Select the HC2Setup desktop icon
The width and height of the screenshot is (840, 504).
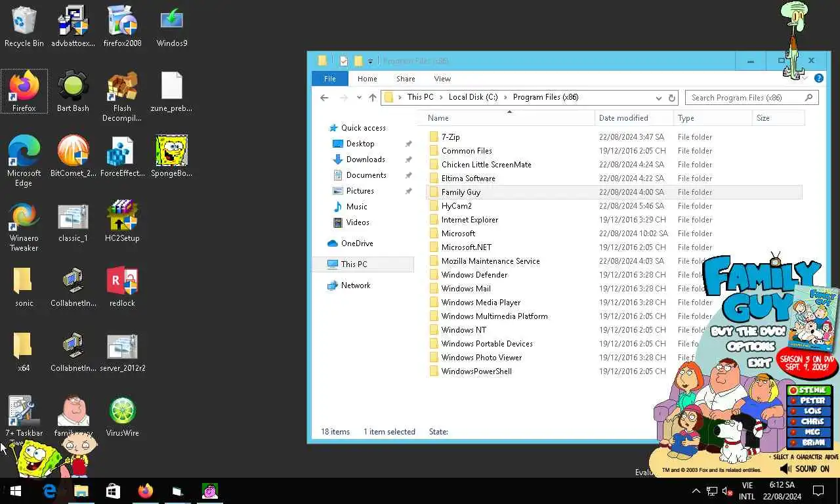coord(122,221)
